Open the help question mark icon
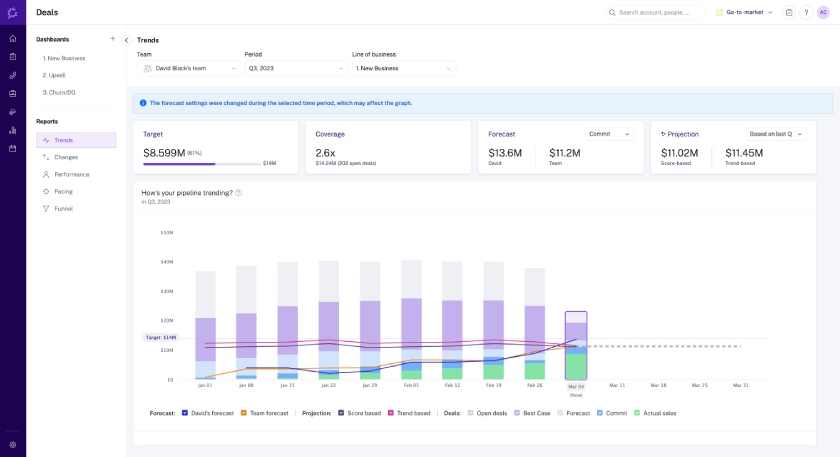Image resolution: width=840 pixels, height=457 pixels. point(806,12)
